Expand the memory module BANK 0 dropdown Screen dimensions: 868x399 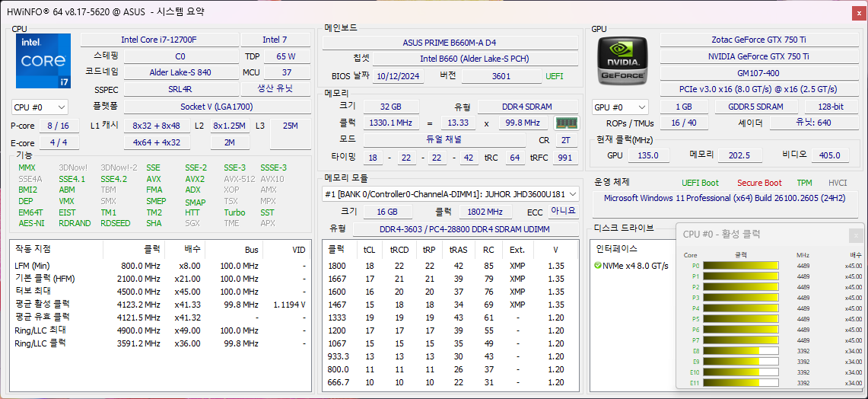450,194
